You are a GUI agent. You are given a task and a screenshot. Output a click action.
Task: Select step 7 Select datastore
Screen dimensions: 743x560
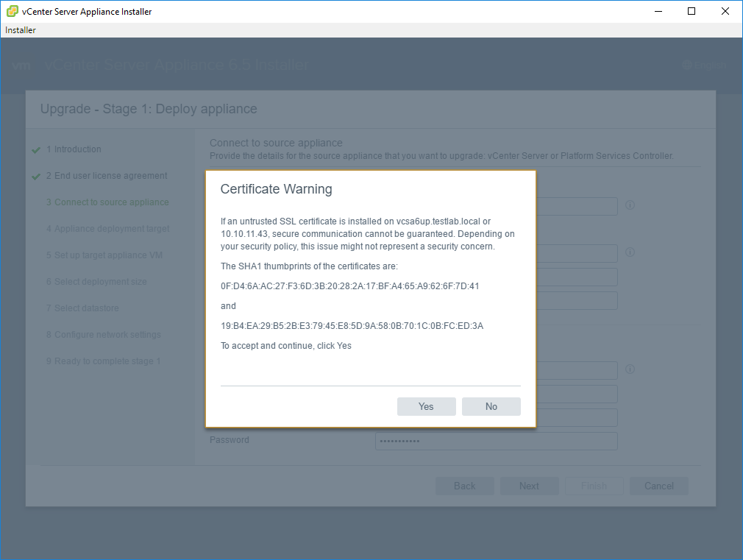pos(82,308)
